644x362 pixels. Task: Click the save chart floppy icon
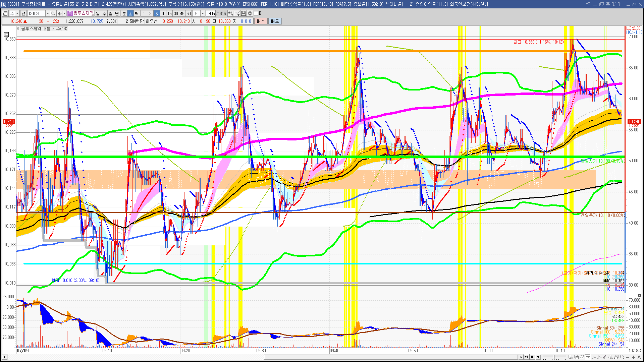pyautogui.click(x=244, y=13)
